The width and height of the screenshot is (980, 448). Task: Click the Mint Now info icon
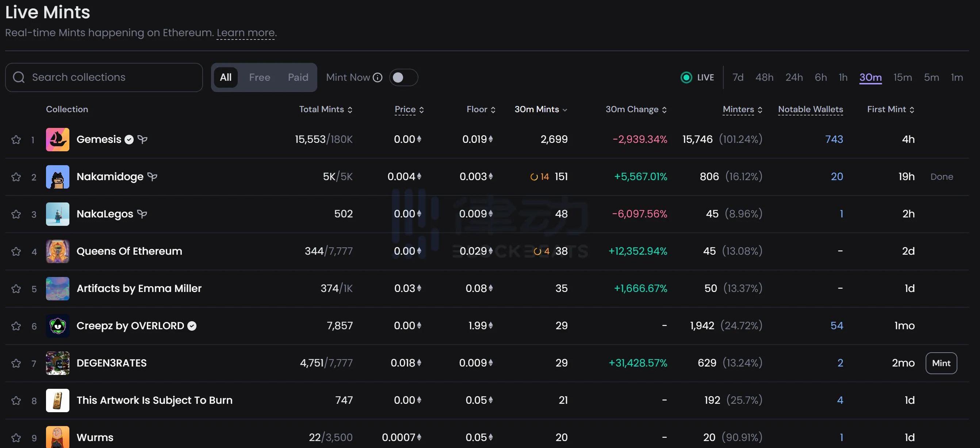point(378,77)
